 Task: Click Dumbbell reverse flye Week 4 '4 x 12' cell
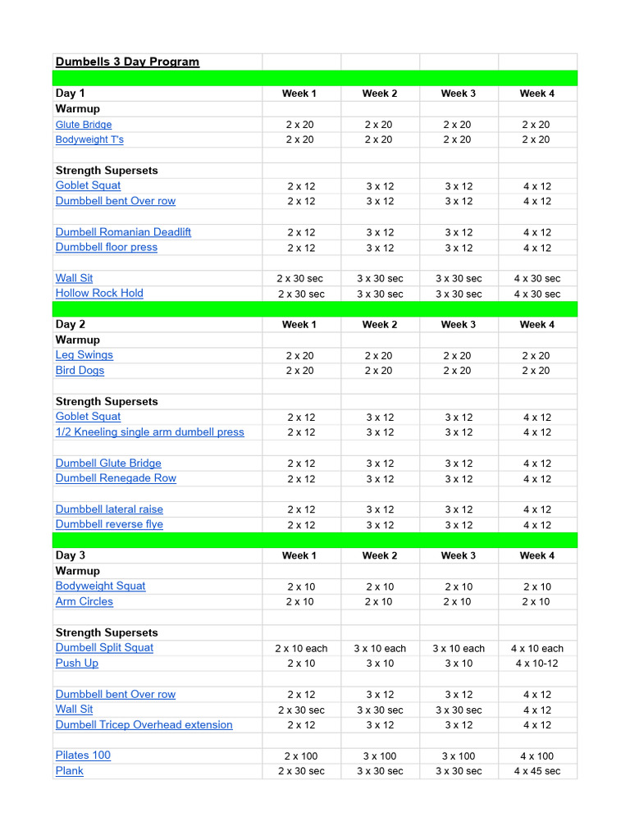[536, 525]
